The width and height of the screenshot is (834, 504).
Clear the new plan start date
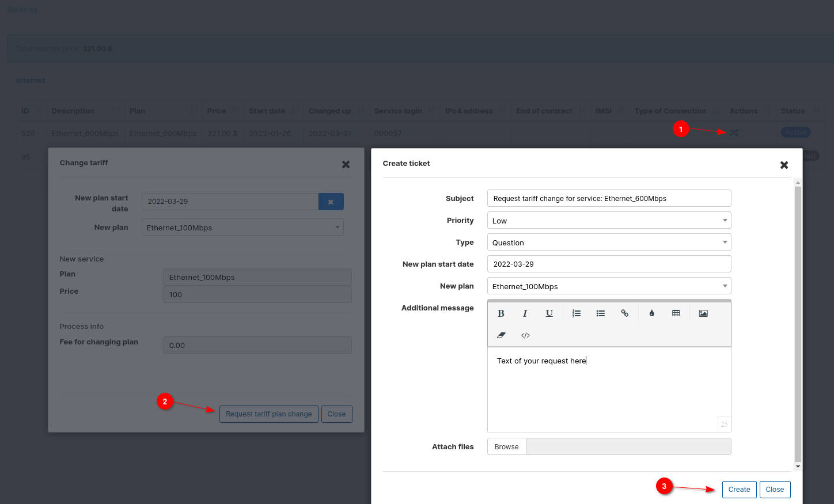coord(331,202)
